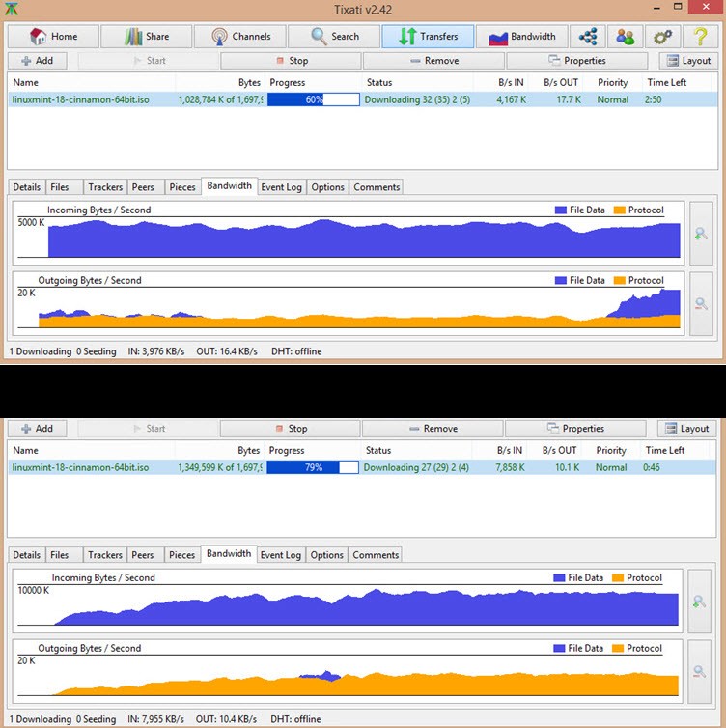Zoom incoming graph in lower window
This screenshot has height=728, width=726.
point(700,602)
